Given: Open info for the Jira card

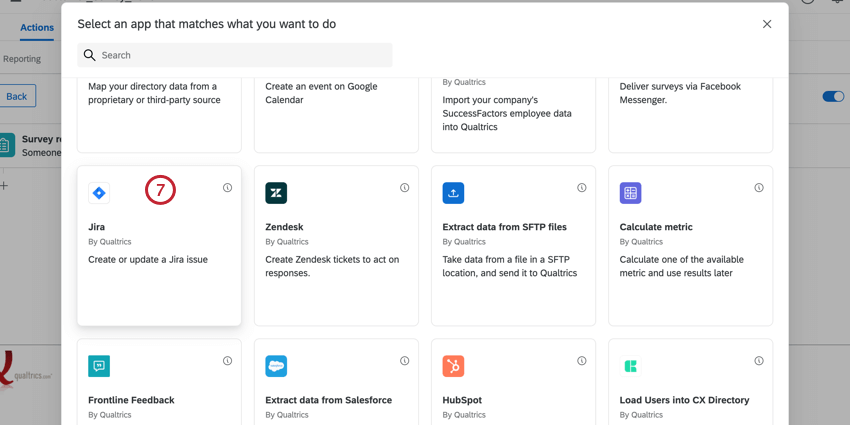Looking at the screenshot, I should (x=227, y=188).
